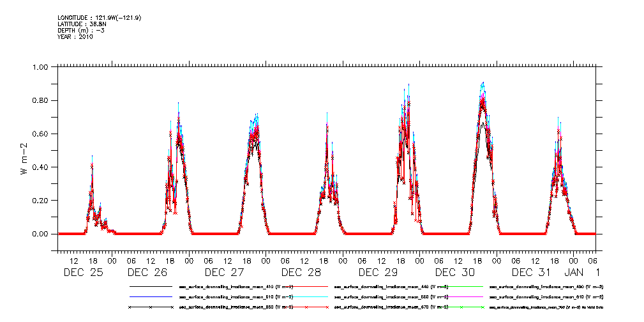This screenshot has width=644, height=322.
Task: Click the magenta legend line for irradiance 610
Action: [461, 296]
